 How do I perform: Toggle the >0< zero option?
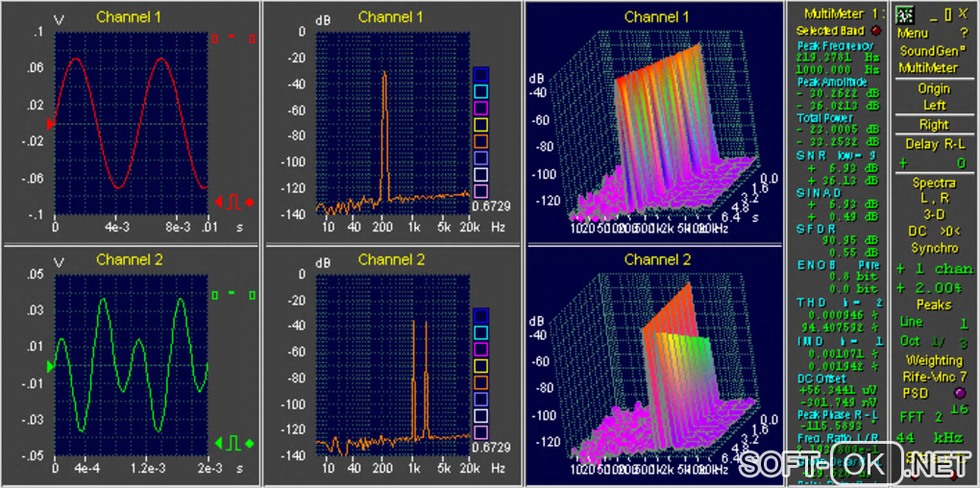(949, 232)
